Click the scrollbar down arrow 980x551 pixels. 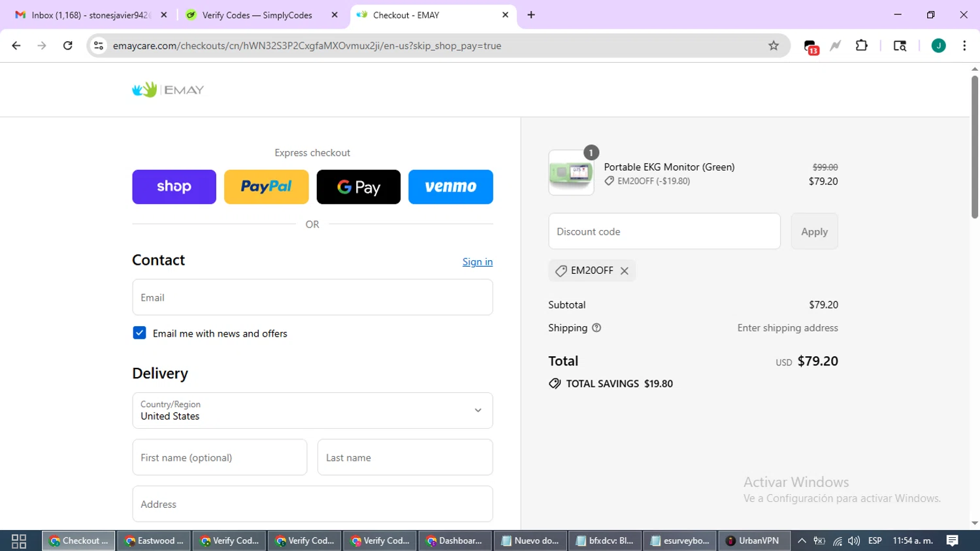point(975,524)
